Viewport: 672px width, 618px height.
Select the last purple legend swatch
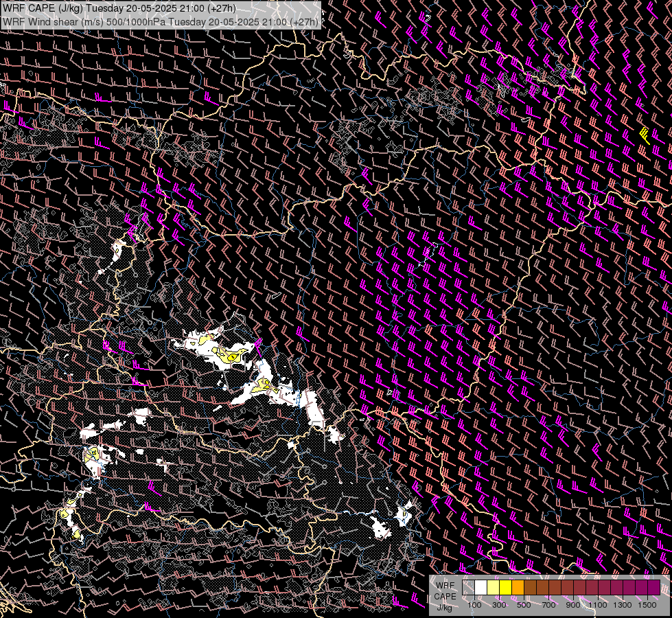pos(653,588)
